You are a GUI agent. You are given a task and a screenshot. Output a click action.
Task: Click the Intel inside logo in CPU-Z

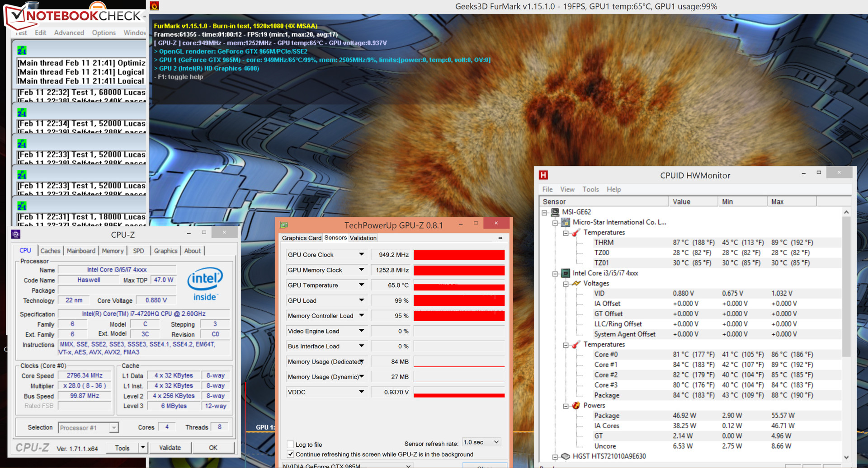(205, 283)
